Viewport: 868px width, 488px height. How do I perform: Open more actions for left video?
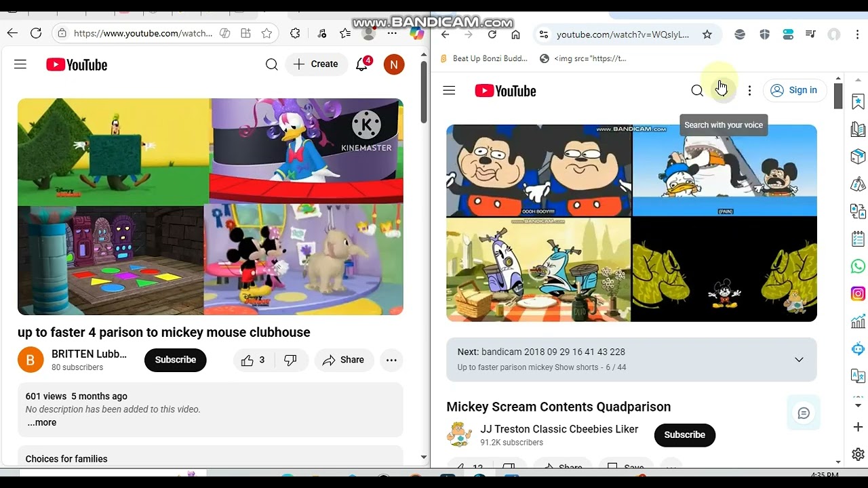coord(391,360)
